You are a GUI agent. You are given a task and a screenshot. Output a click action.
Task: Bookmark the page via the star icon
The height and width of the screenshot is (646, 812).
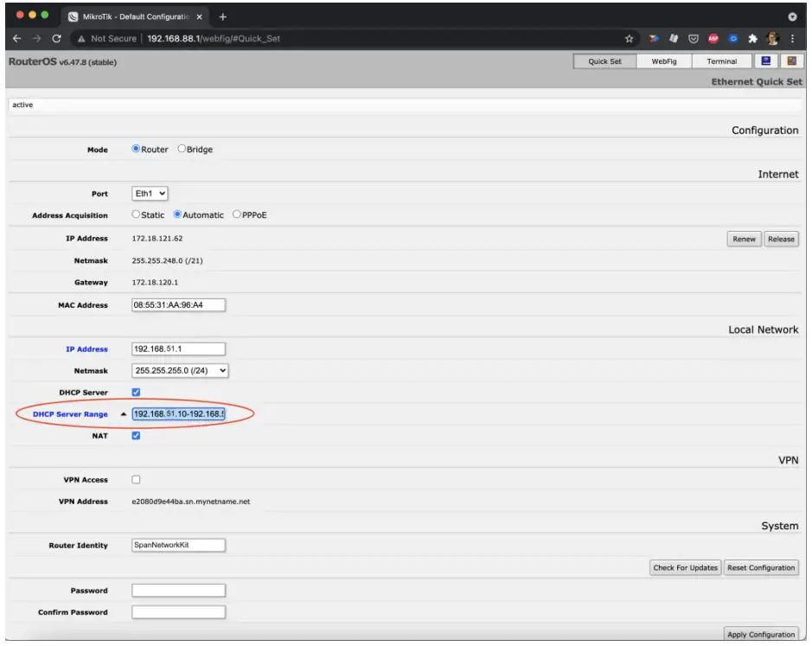[x=630, y=39]
